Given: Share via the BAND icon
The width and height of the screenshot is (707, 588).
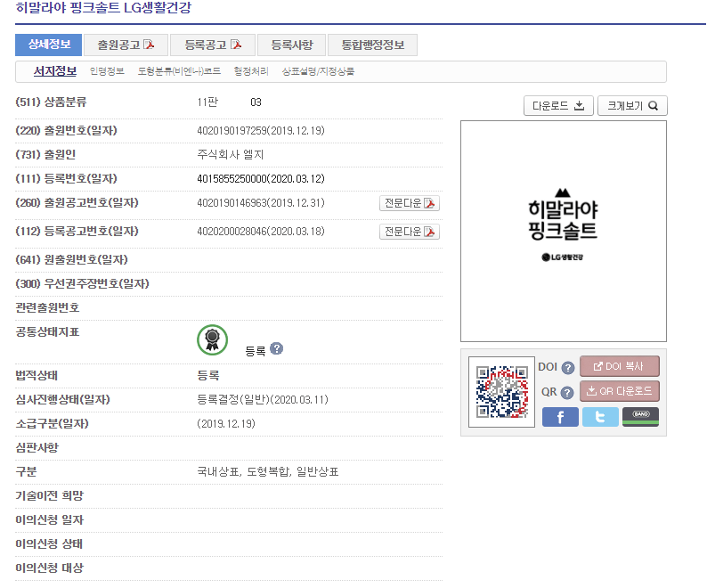Looking at the screenshot, I should coord(640,417).
